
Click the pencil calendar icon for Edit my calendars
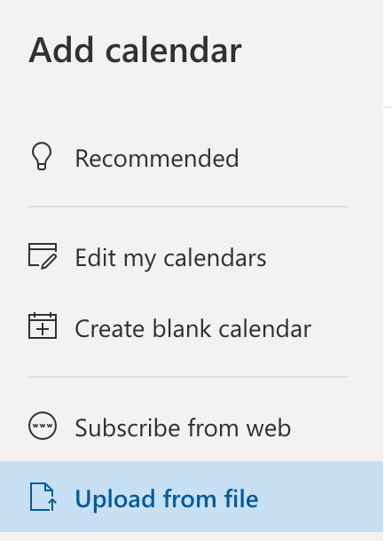43,256
